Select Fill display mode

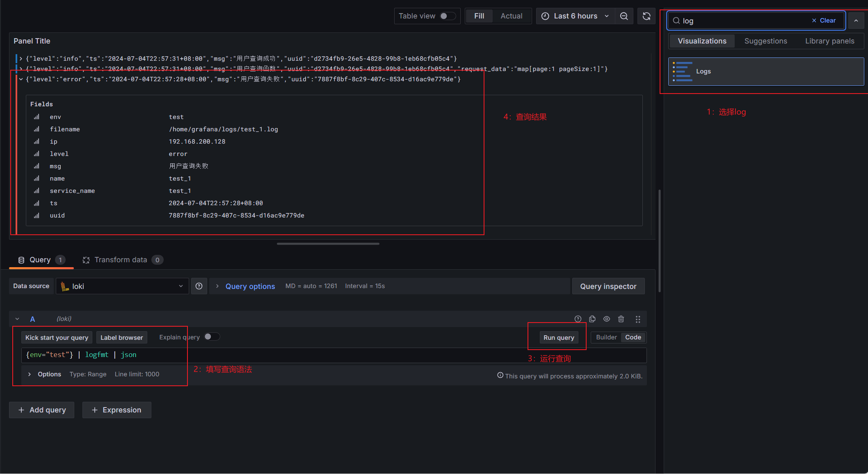coord(479,16)
